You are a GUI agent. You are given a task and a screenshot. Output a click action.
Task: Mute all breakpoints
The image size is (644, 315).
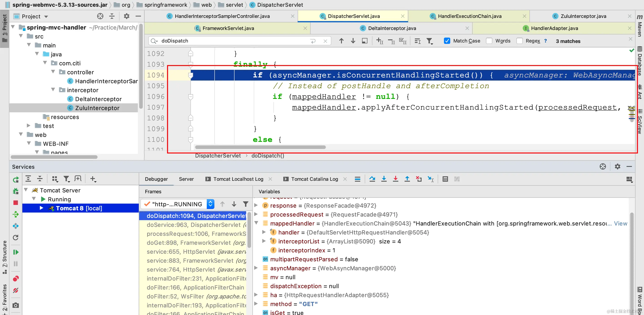(x=16, y=290)
